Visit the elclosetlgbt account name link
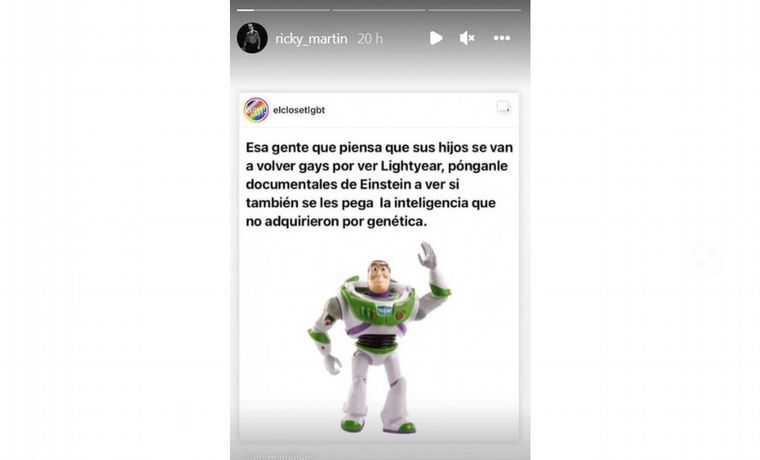This screenshot has height=460, width=760. [299, 110]
